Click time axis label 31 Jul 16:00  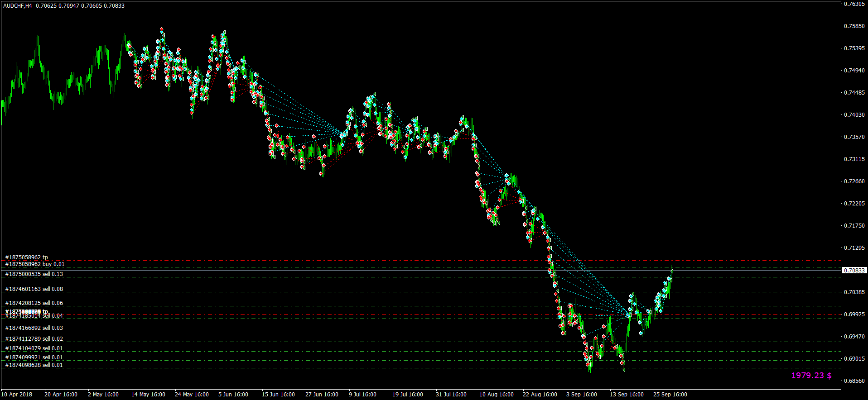(x=451, y=395)
